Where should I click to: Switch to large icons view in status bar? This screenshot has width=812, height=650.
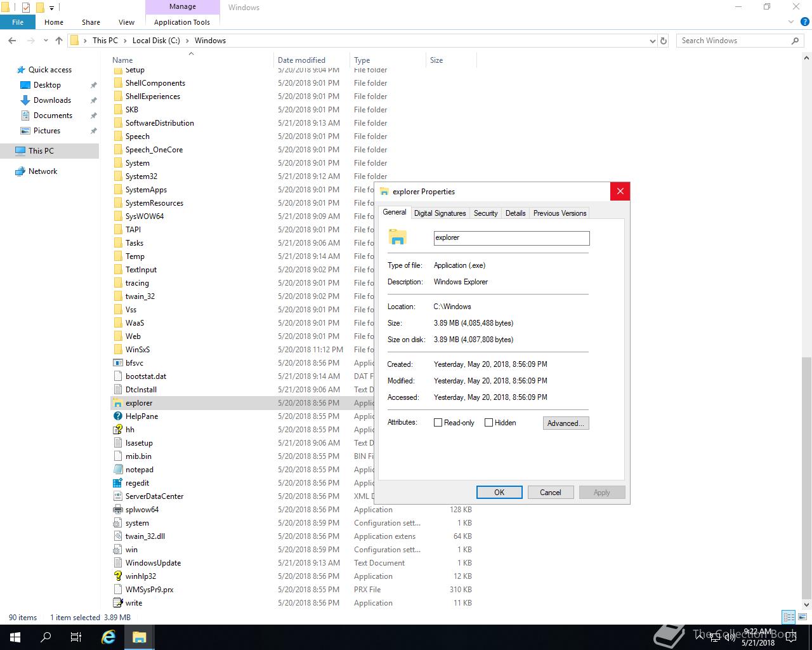804,617
